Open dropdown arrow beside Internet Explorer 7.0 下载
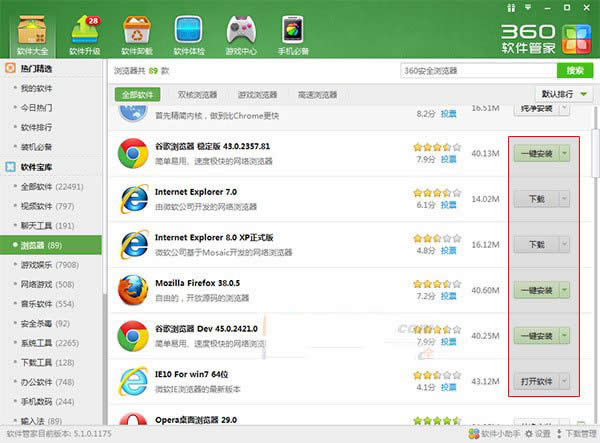The width and height of the screenshot is (600, 443). [x=565, y=199]
